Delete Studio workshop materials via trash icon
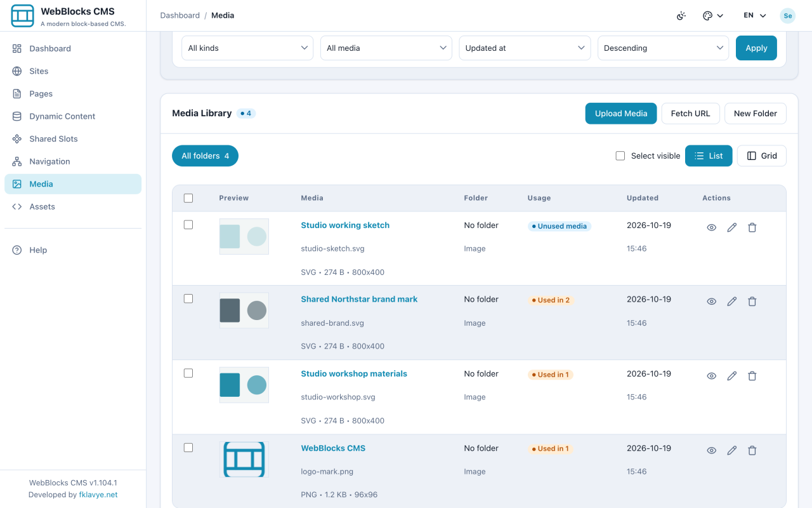The image size is (812, 508). pos(752,376)
